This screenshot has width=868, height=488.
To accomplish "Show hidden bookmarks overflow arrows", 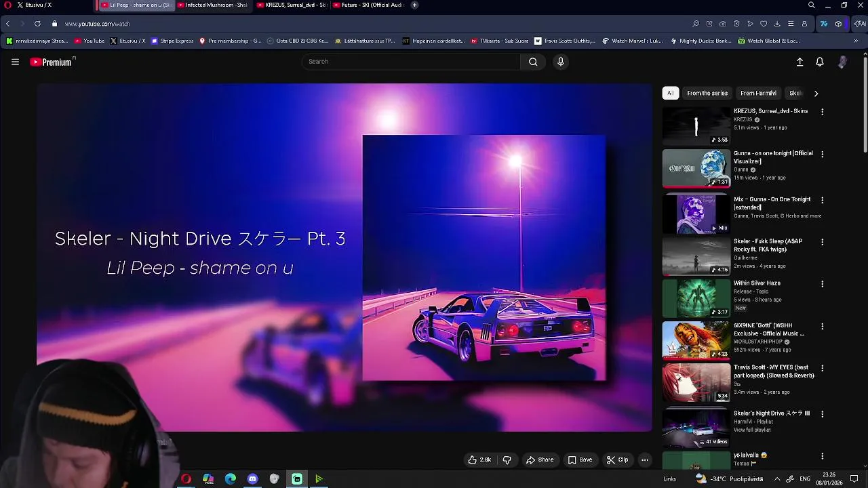I will (x=856, y=41).
